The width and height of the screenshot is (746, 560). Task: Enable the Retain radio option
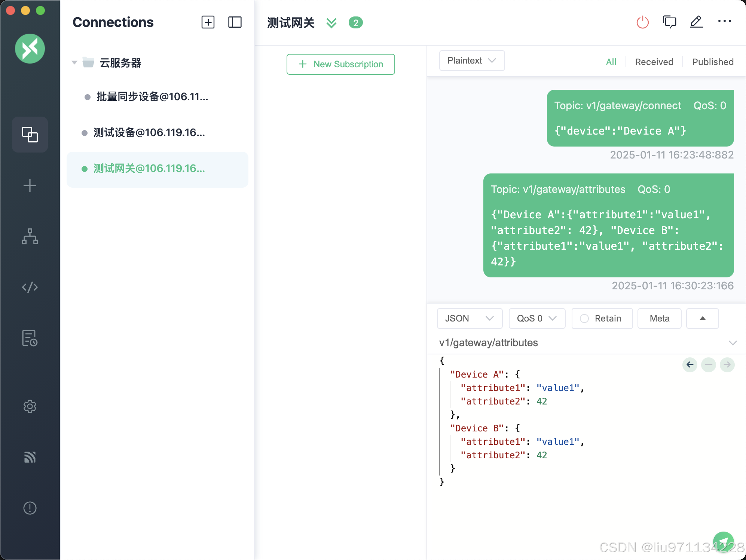tap(584, 319)
